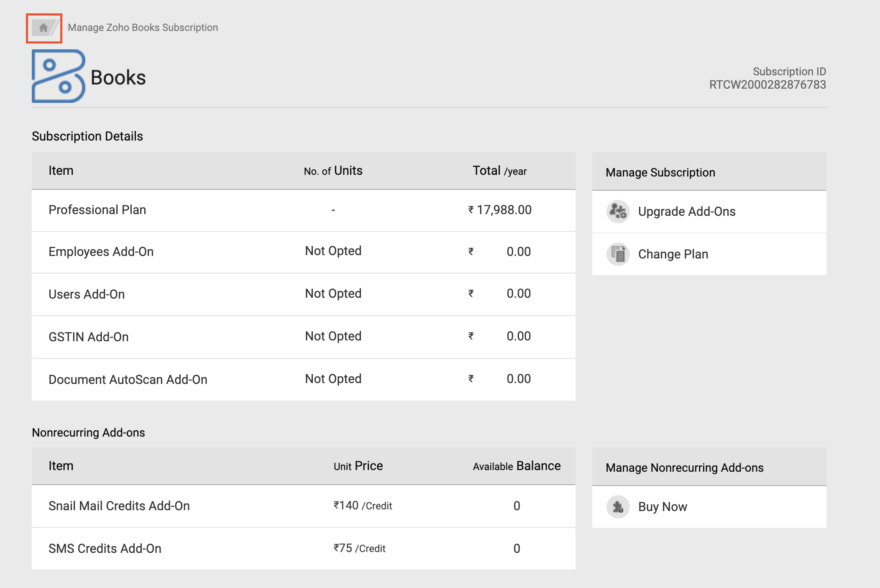This screenshot has width=880, height=588.
Task: Open the Upgrade Add-Ons link
Action: [686, 212]
